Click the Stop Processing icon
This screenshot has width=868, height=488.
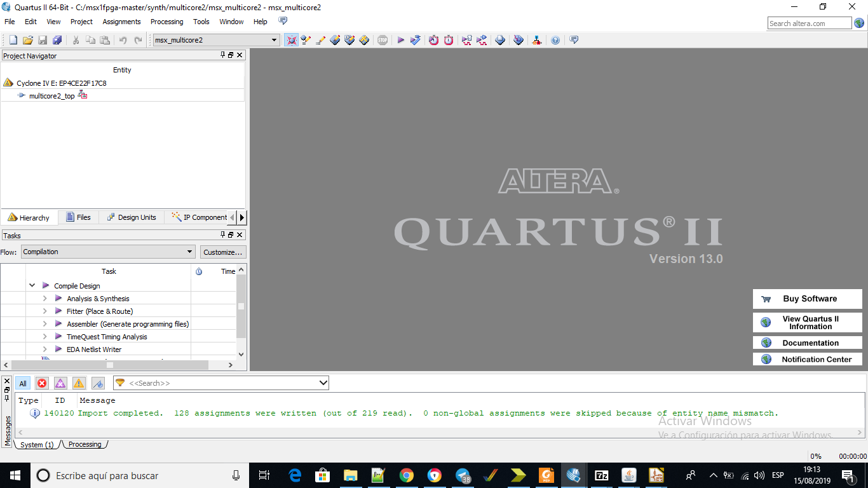coord(382,40)
